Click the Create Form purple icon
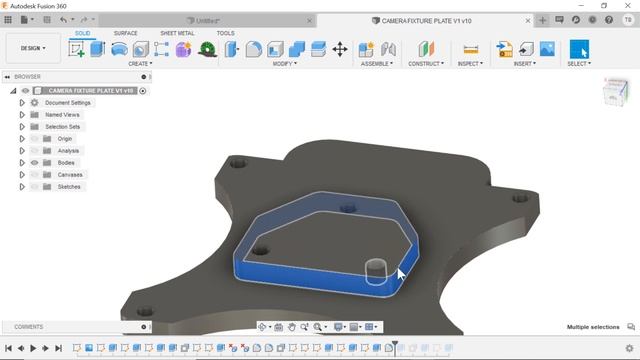The height and width of the screenshot is (360, 640). [x=183, y=49]
